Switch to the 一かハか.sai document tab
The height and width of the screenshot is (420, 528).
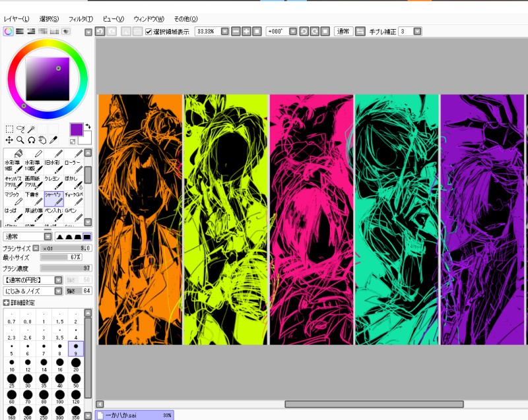pyautogui.click(x=135, y=415)
